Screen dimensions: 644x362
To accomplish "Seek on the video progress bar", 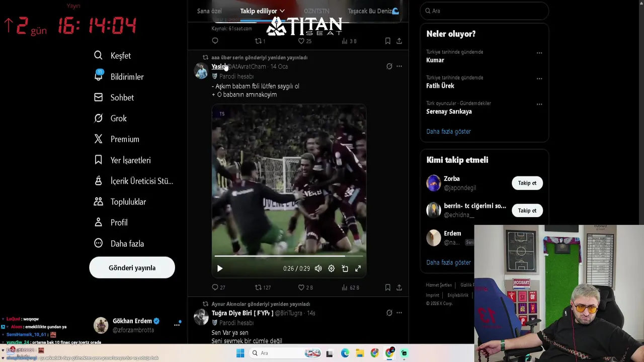I will (289, 256).
